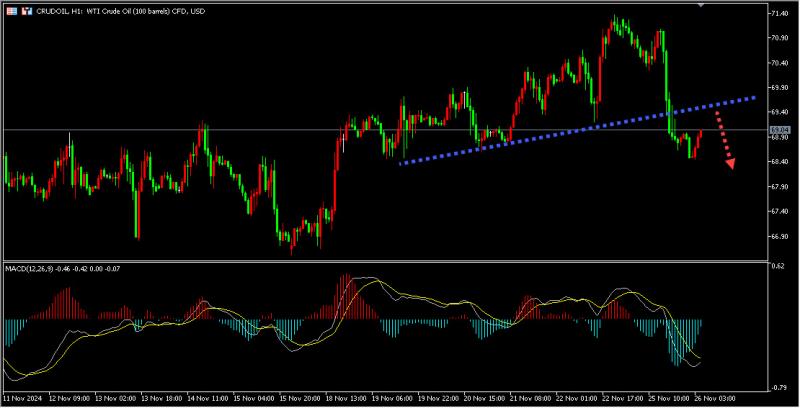
Task: Click the 15 Nov 04:00 time label
Action: [x=254, y=398]
